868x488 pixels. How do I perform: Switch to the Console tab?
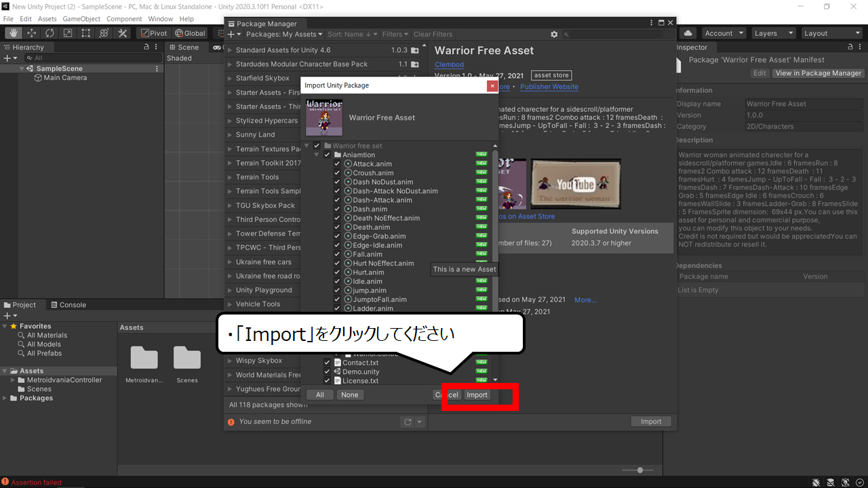(x=68, y=305)
